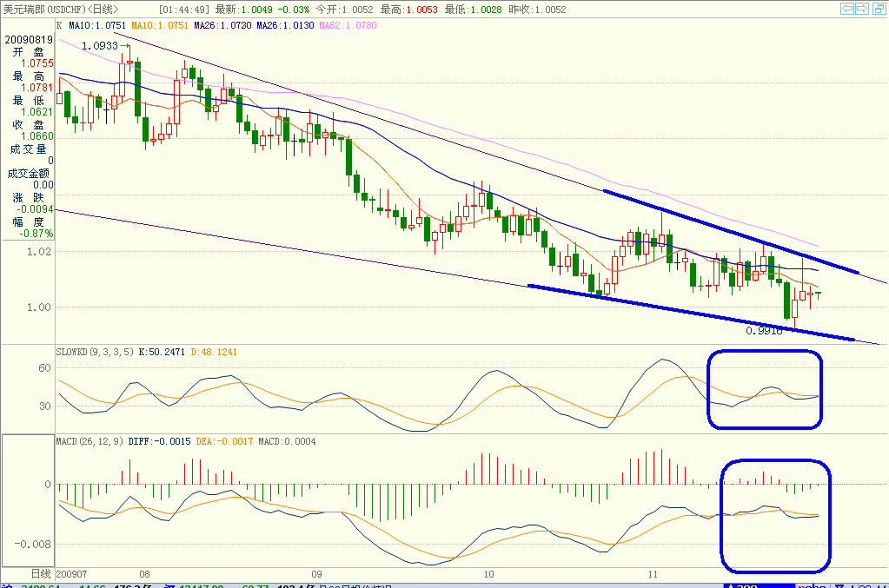Click the SLOWKD(9,3,3,5) indicator name
889x588 pixels.
pyautogui.click(x=95, y=353)
